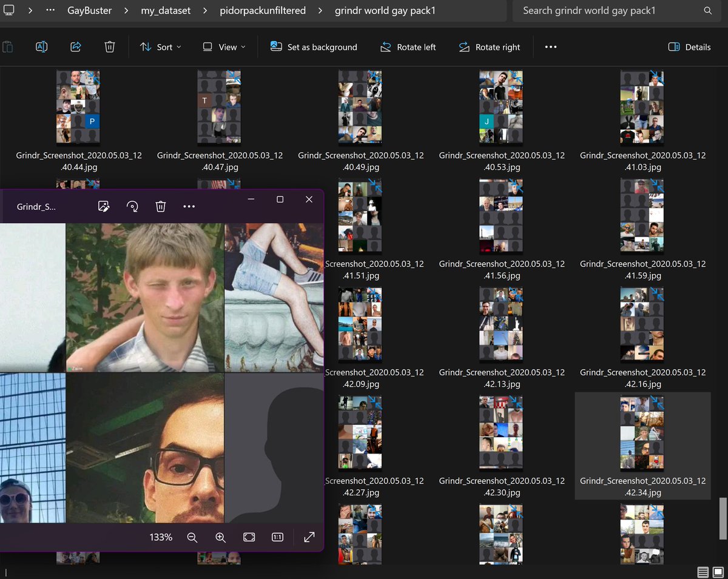
Task: Fit image to window in Photos
Action: 249,537
